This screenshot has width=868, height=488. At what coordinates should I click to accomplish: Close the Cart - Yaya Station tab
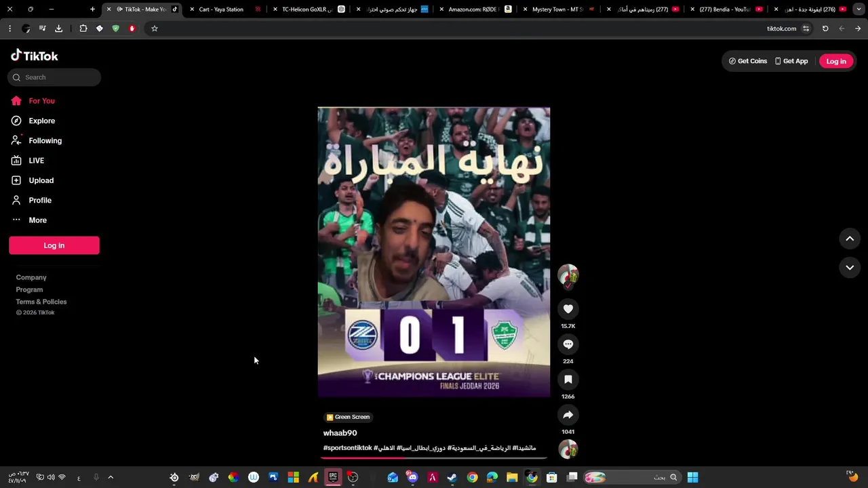point(192,9)
